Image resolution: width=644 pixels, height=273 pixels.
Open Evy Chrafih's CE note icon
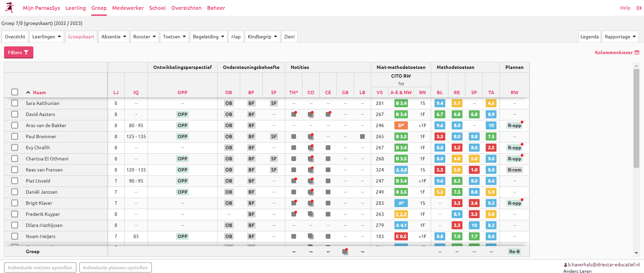[x=328, y=148]
